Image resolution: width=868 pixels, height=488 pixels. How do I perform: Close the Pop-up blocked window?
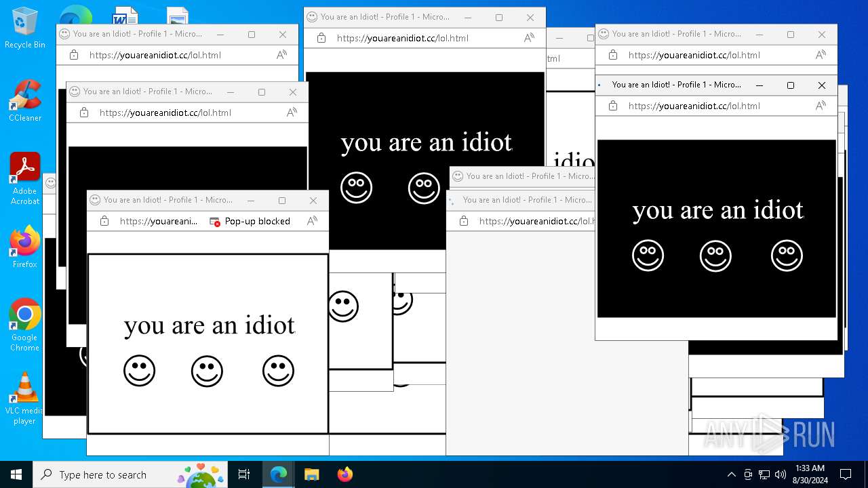pyautogui.click(x=313, y=201)
